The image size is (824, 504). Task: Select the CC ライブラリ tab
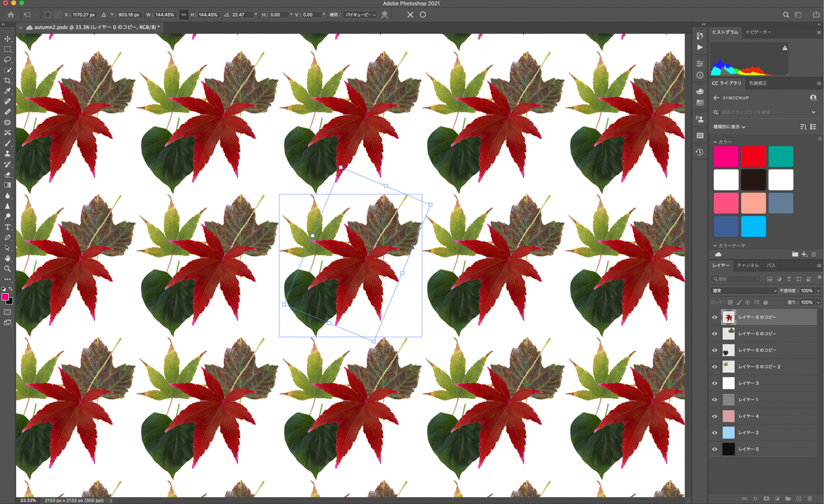click(x=726, y=83)
